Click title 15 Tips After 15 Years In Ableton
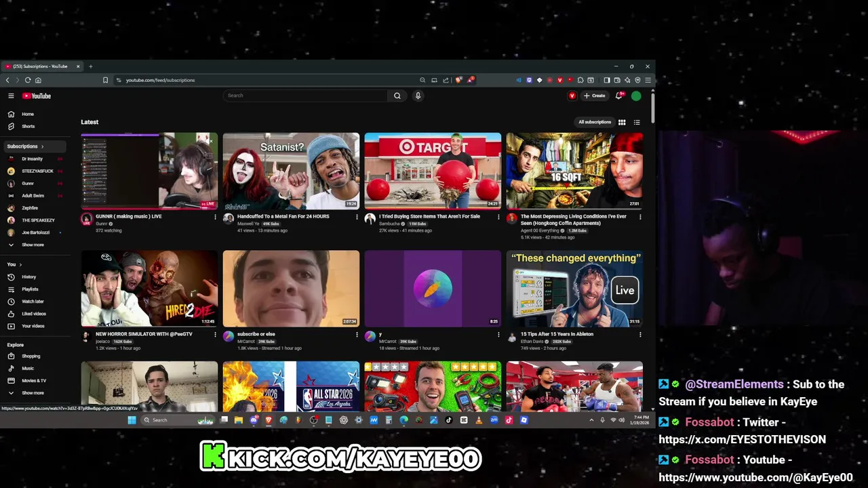The width and height of the screenshot is (868, 488). (557, 334)
